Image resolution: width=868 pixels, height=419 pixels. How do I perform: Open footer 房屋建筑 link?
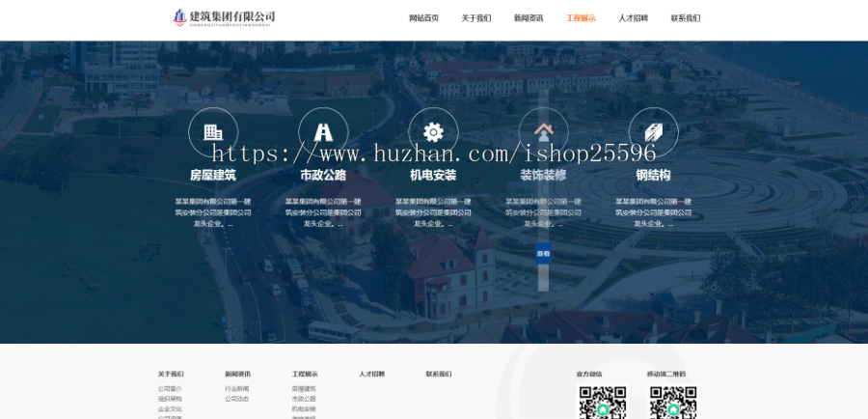click(304, 389)
